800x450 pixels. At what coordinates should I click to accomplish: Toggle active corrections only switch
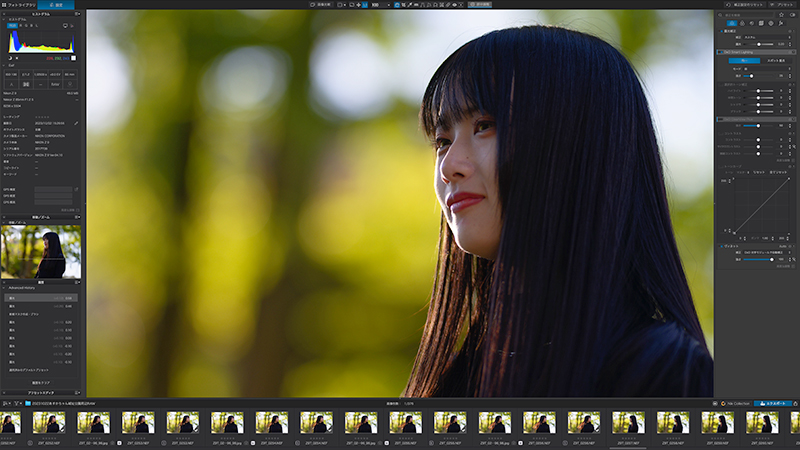point(792,15)
